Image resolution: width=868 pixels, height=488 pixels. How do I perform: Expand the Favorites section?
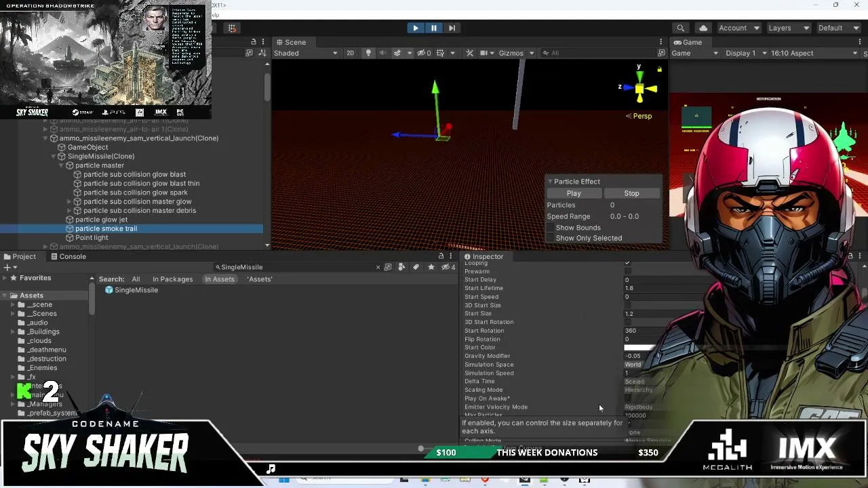(x=5, y=278)
